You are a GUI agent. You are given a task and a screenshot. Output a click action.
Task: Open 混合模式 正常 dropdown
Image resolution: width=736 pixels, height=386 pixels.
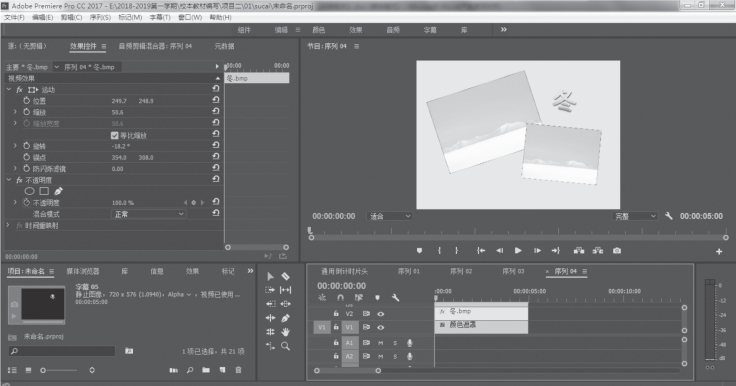point(148,214)
